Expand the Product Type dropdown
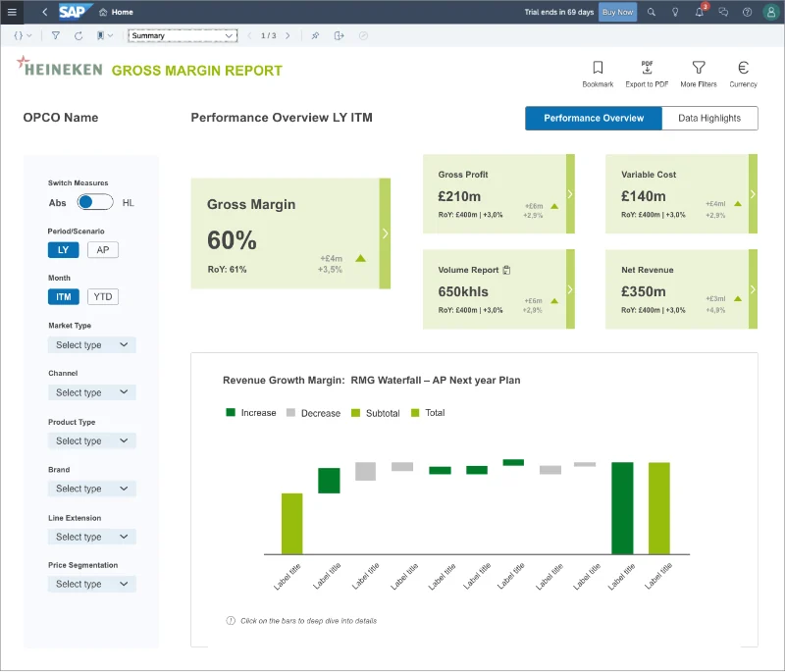Image resolution: width=785 pixels, height=672 pixels. pyautogui.click(x=92, y=440)
